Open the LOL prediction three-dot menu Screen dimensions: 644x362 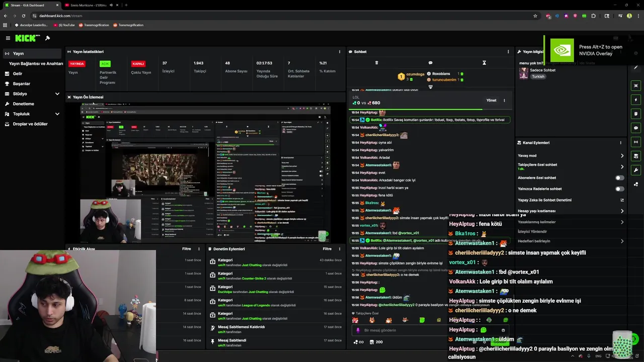pos(504,101)
